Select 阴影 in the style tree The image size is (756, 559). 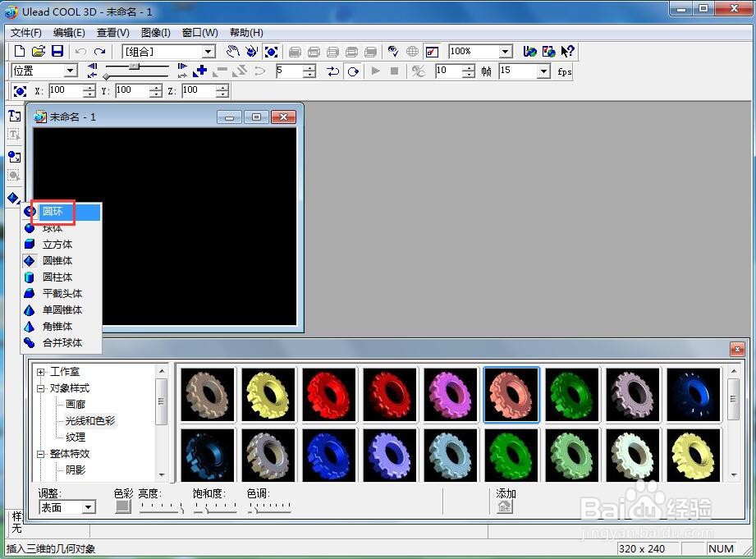point(76,470)
